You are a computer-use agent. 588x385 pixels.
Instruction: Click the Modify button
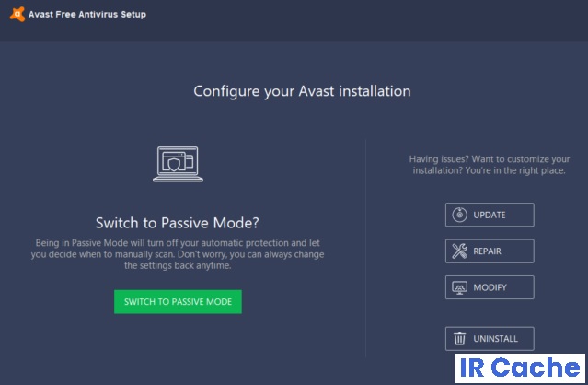coord(490,287)
